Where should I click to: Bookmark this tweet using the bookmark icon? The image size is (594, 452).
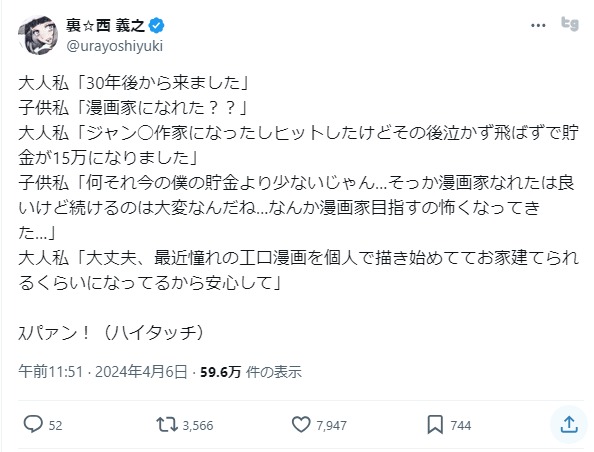click(435, 424)
